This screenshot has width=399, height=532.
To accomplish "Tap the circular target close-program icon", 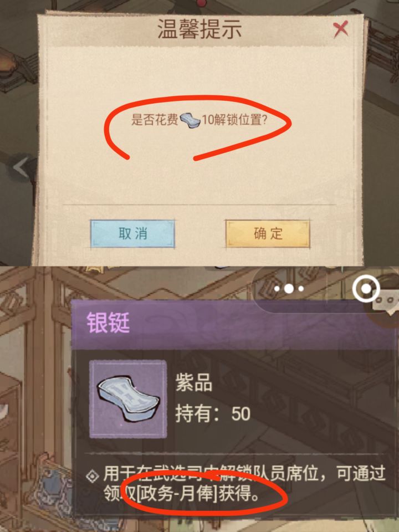I will point(366,289).
